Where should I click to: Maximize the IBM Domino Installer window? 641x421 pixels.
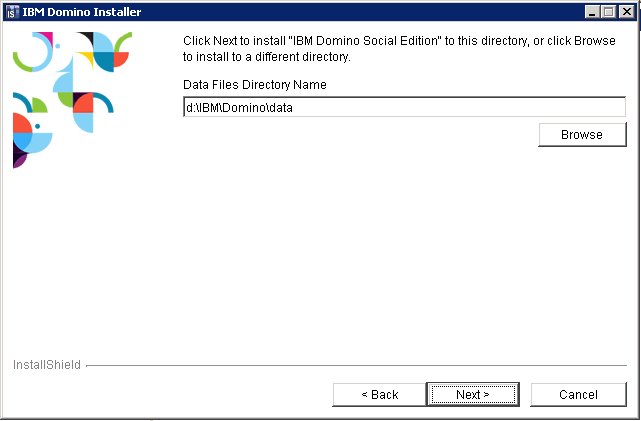pyautogui.click(x=609, y=12)
